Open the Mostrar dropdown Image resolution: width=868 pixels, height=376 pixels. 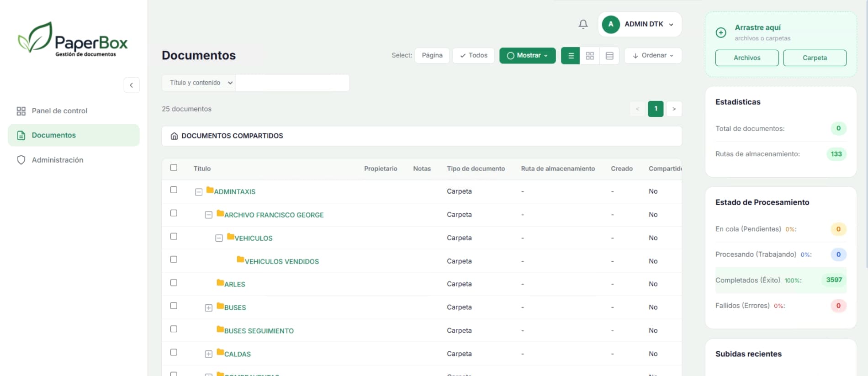pyautogui.click(x=527, y=56)
